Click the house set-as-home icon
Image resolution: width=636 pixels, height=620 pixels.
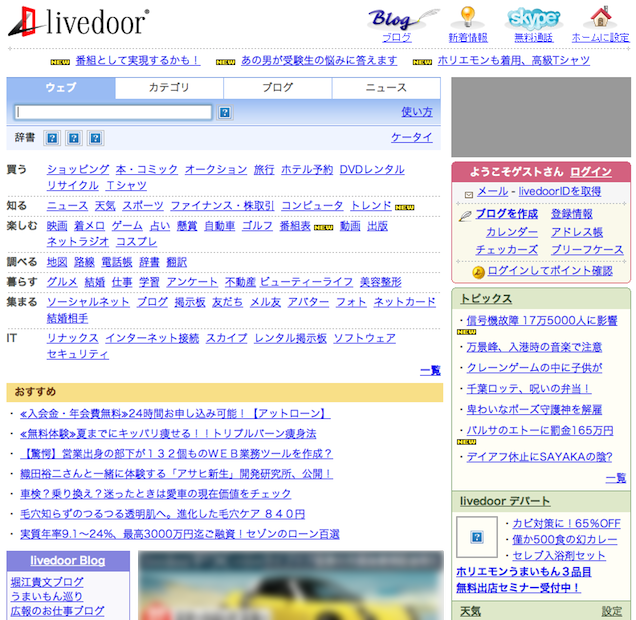601,17
